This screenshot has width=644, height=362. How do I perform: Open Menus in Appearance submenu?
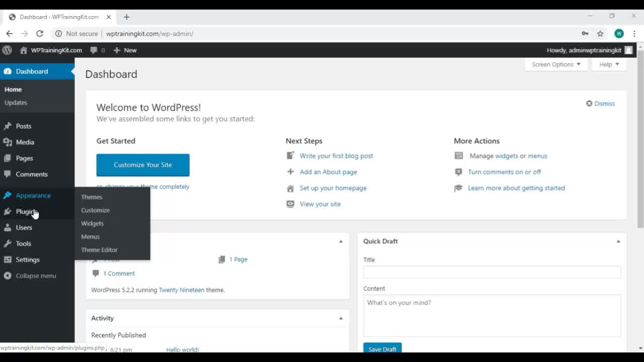click(90, 236)
